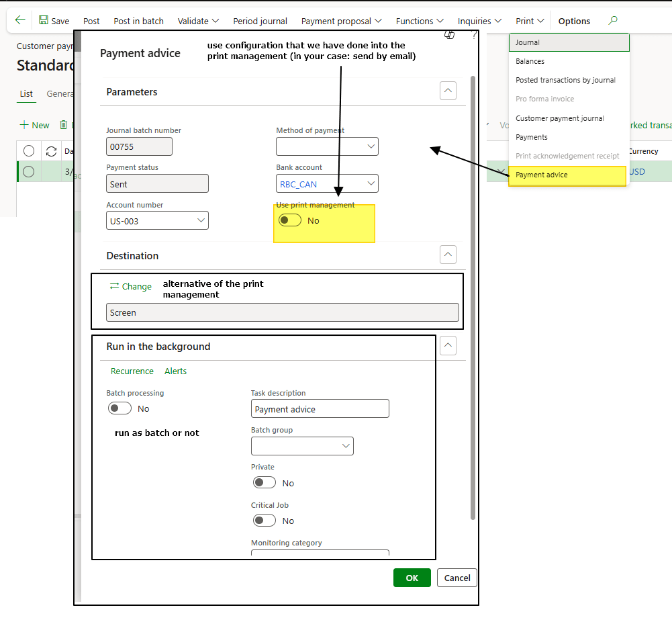
Task: Click the New plus icon
Action: [24, 125]
